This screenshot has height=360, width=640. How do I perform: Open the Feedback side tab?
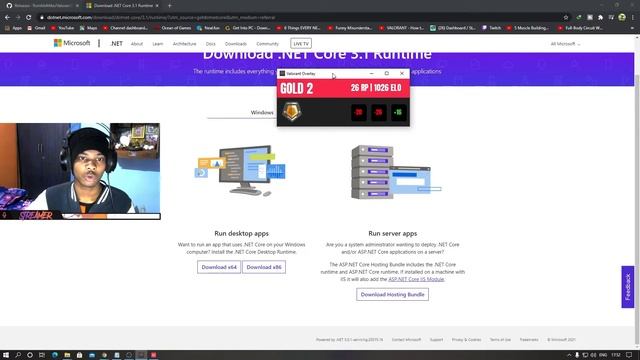click(x=628, y=287)
